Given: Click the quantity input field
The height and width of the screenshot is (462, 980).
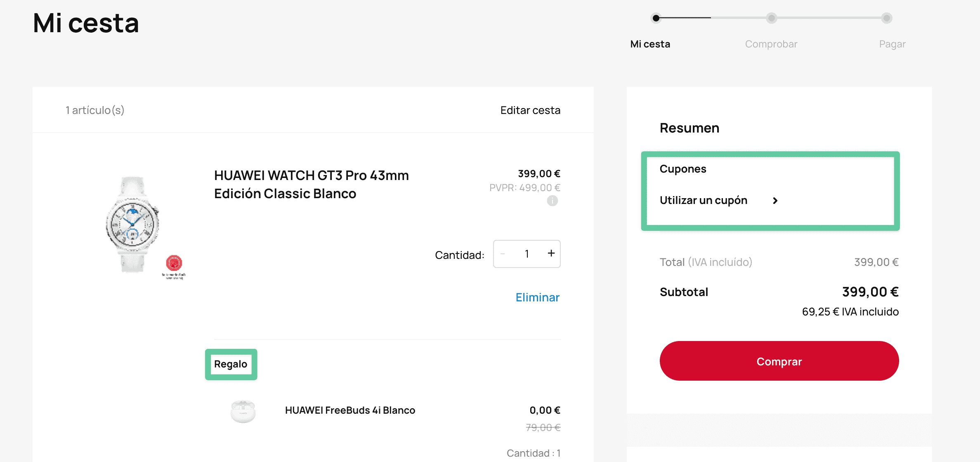Looking at the screenshot, I should point(527,254).
